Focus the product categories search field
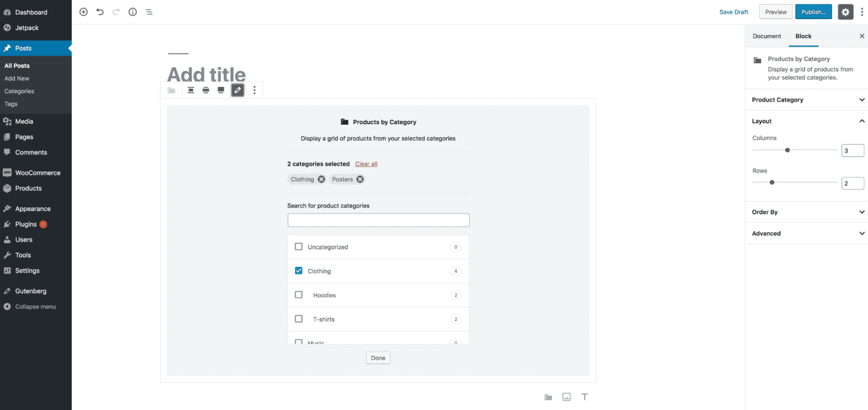Screen dimensions: 868x410 click(378, 220)
